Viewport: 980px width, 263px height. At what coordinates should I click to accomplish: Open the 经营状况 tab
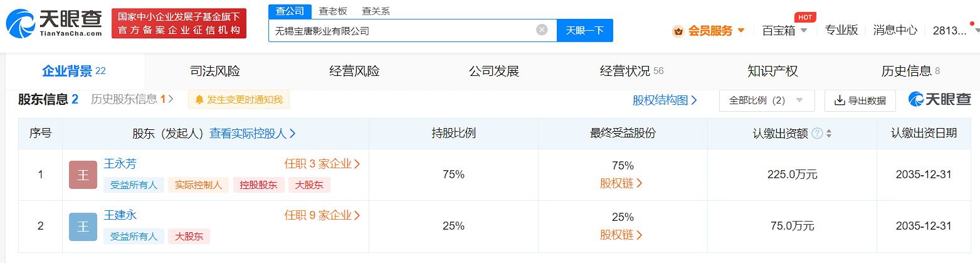click(631, 72)
